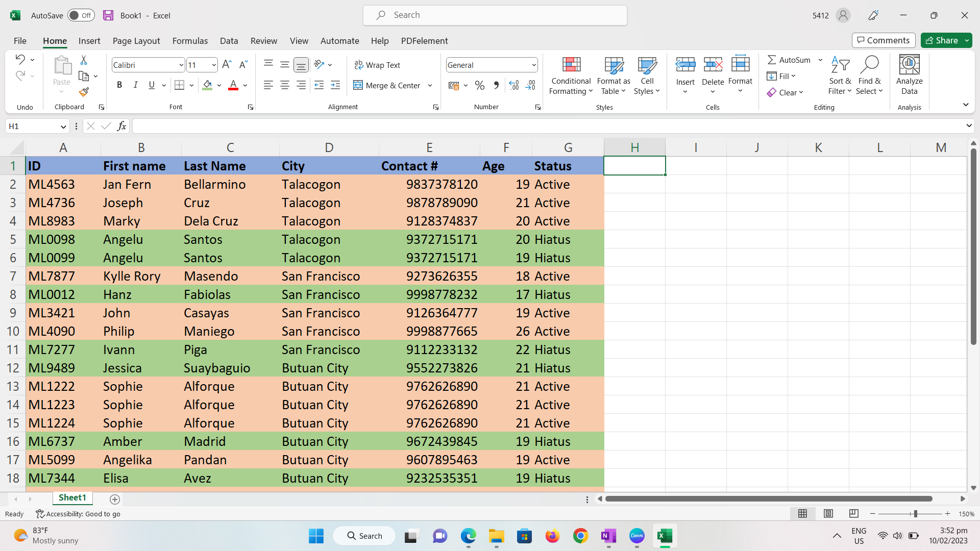The height and width of the screenshot is (551, 980).
Task: Click Increase Indent icon
Action: pyautogui.click(x=335, y=85)
